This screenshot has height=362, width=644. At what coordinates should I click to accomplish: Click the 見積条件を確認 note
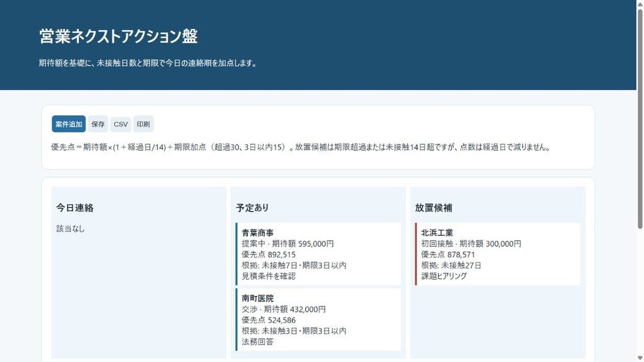coord(269,277)
